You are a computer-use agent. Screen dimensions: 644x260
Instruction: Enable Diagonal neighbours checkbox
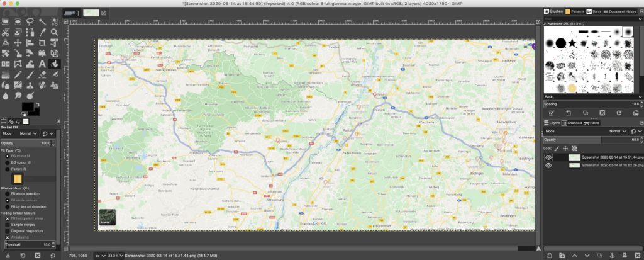8,231
